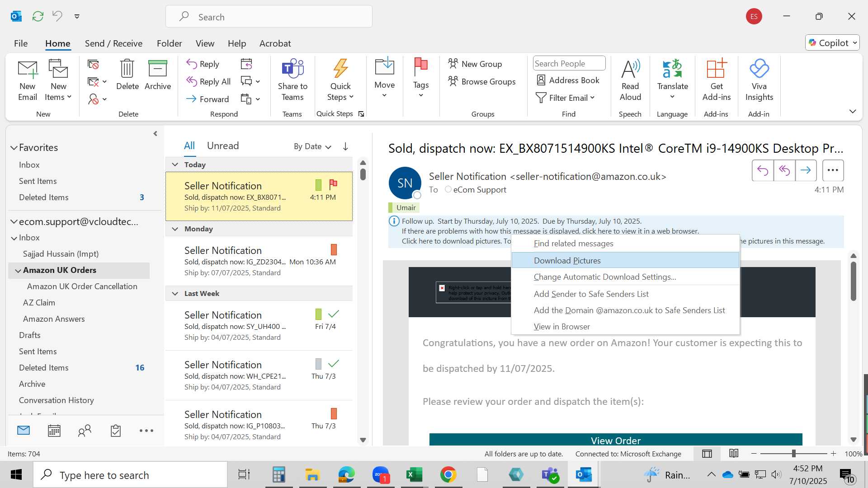Screen dimensions: 868x488
Task: Open the People view icon
Action: [x=85, y=431]
